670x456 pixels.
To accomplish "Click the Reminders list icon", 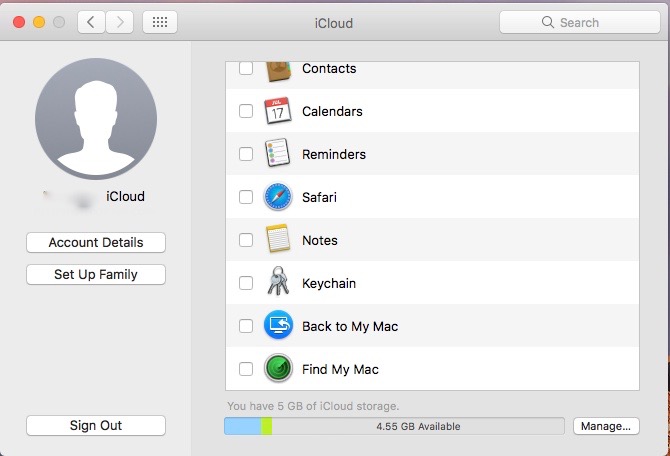I will click(278, 153).
